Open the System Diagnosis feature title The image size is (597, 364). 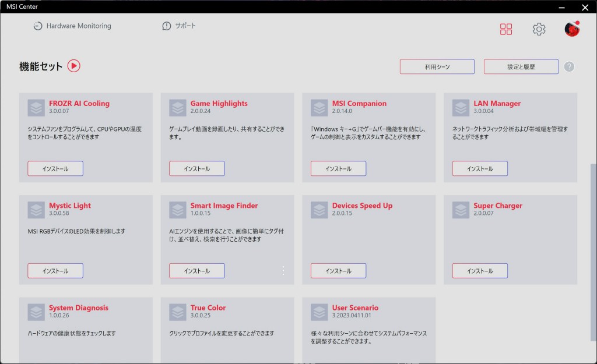tap(78, 308)
